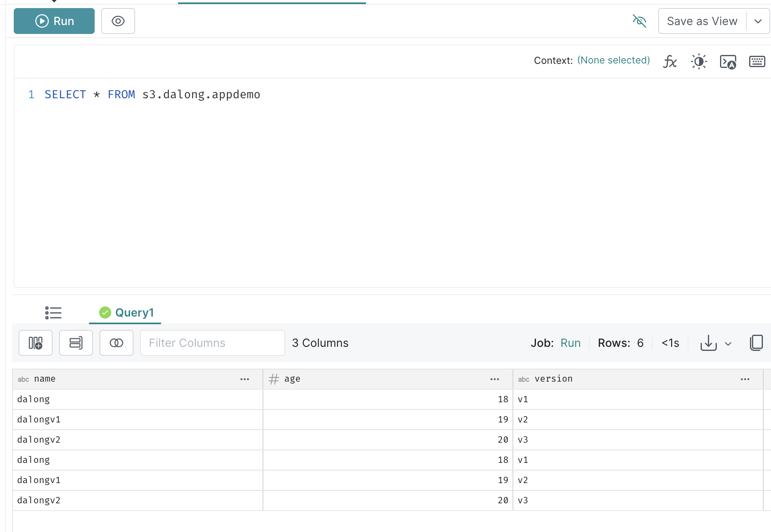Click Save as View button
The image size is (771, 532).
point(702,21)
